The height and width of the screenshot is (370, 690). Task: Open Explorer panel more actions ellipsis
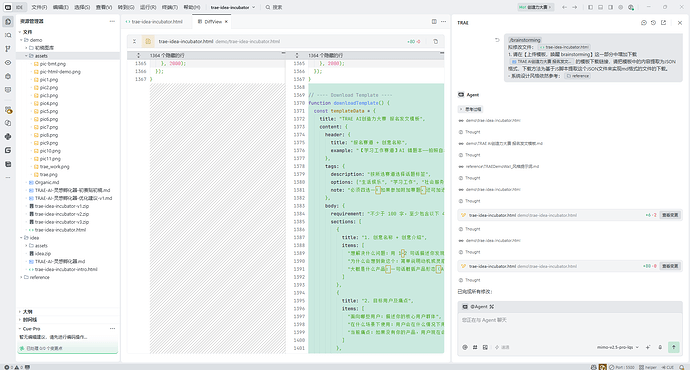pyautogui.click(x=112, y=21)
